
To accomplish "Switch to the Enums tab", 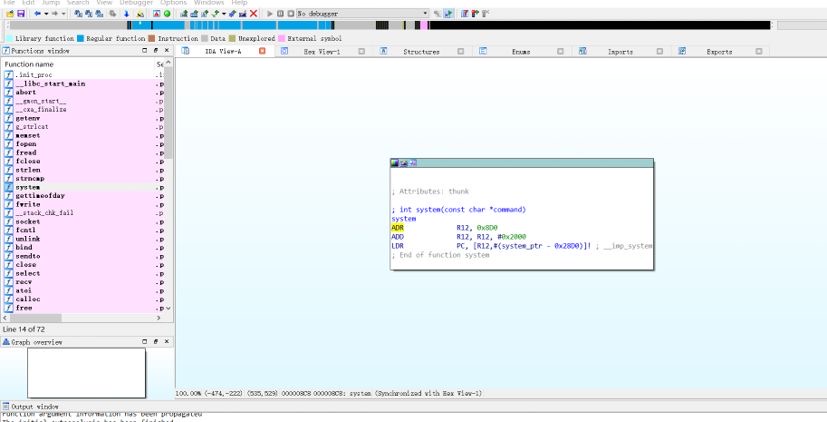I will (521, 52).
